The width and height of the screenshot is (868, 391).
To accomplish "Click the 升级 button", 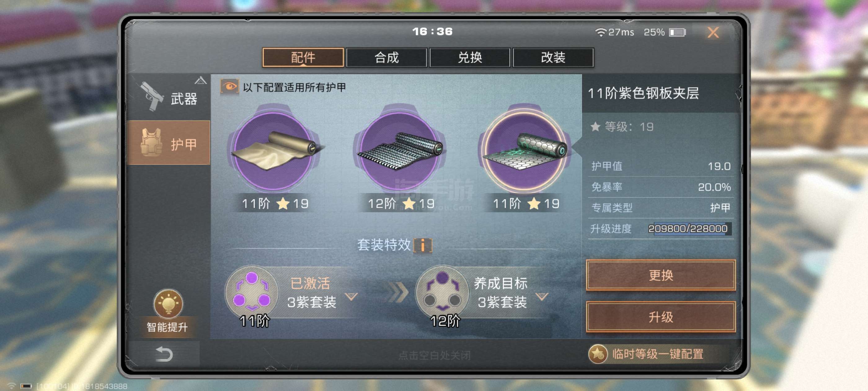I will tap(660, 317).
